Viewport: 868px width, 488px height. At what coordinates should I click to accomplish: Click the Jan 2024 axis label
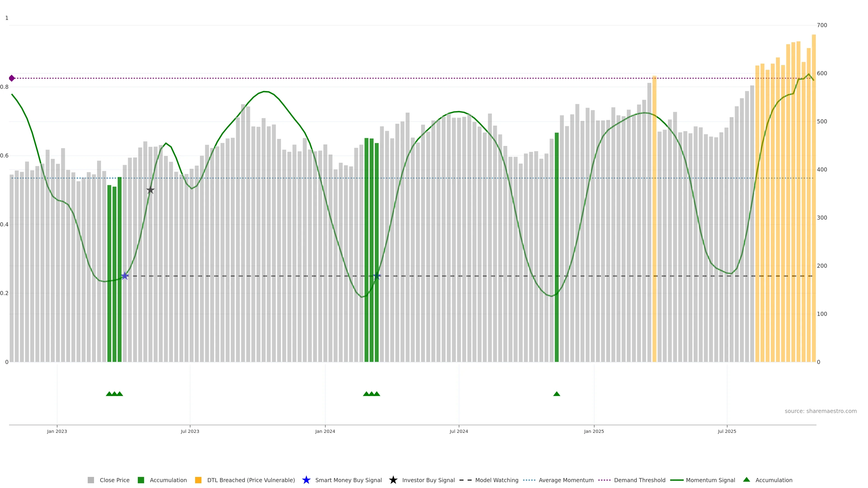tap(325, 431)
